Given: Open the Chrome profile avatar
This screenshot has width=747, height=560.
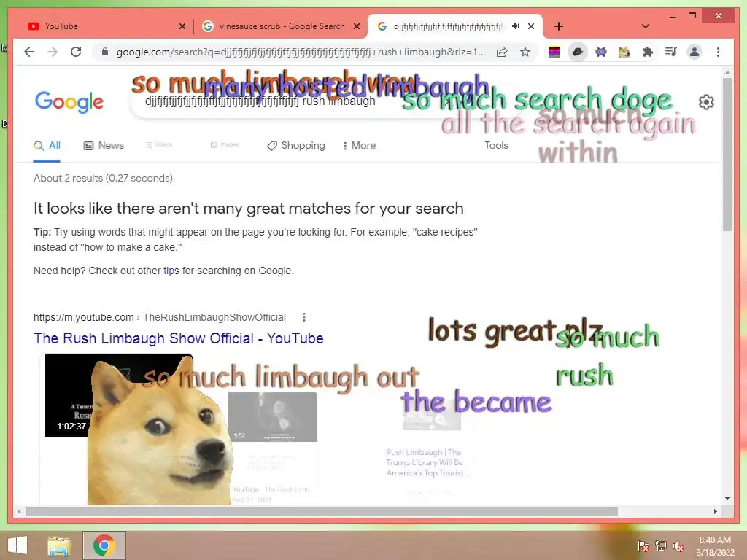Looking at the screenshot, I should coord(694,52).
